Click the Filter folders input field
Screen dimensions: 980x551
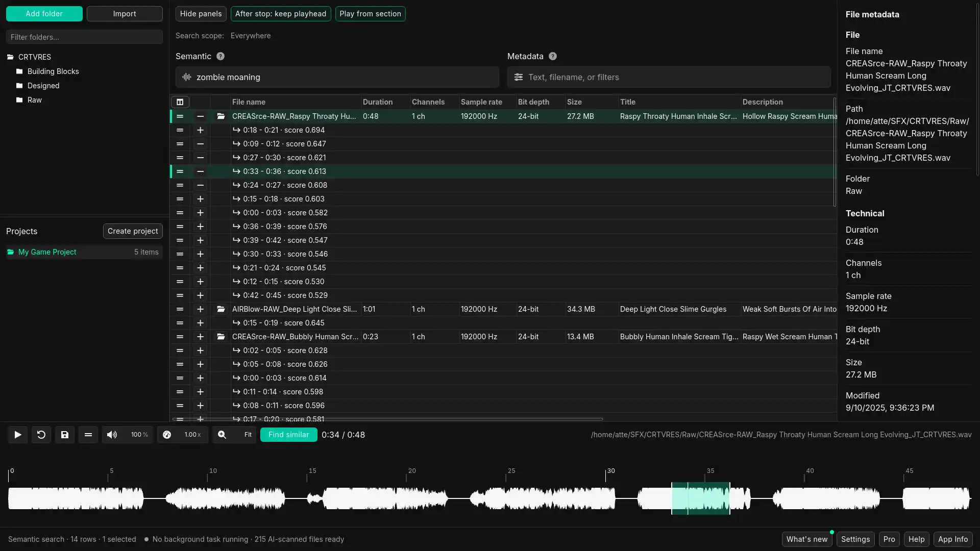pos(84,37)
